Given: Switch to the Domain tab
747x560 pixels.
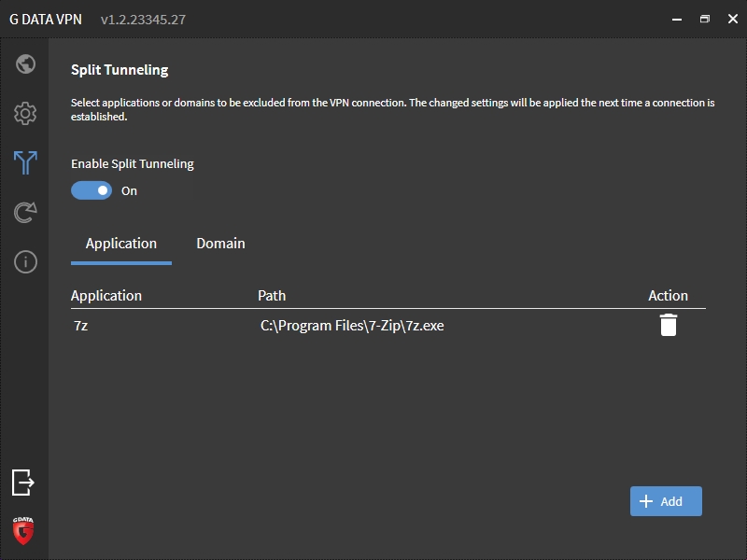Looking at the screenshot, I should point(220,244).
